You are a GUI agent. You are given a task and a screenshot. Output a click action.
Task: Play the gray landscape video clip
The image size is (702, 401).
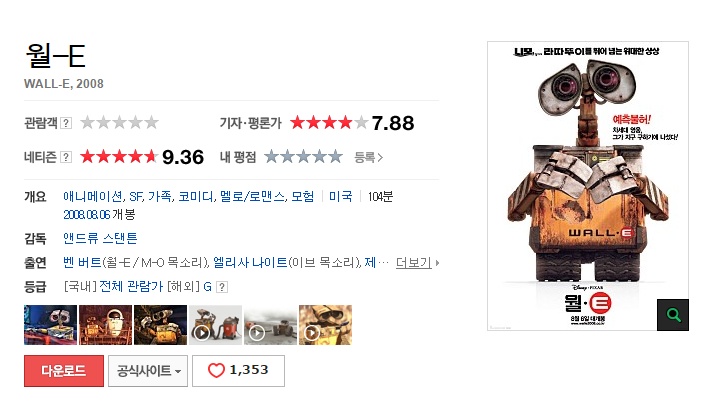[x=270, y=325]
